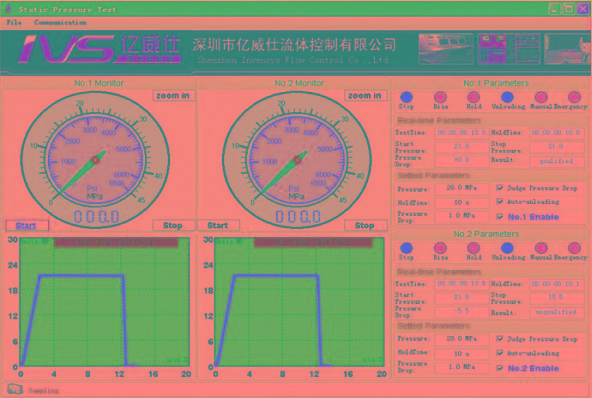Toggle No.1 Judge Pressure Drop checkbox
The width and height of the screenshot is (592, 398).
500,188
